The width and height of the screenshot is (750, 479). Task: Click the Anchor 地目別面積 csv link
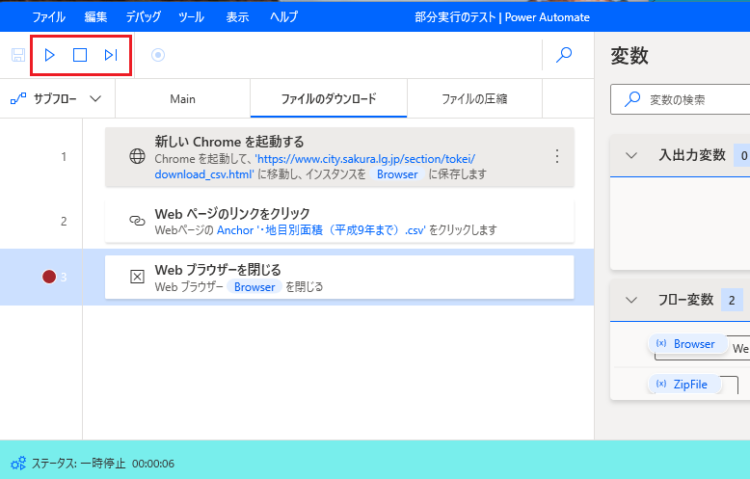pos(321,230)
